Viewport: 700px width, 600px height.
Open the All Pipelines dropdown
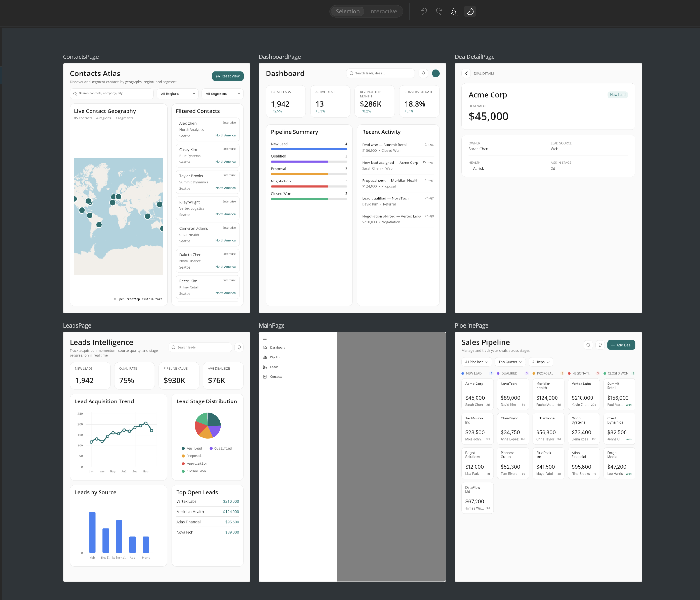[x=476, y=362]
